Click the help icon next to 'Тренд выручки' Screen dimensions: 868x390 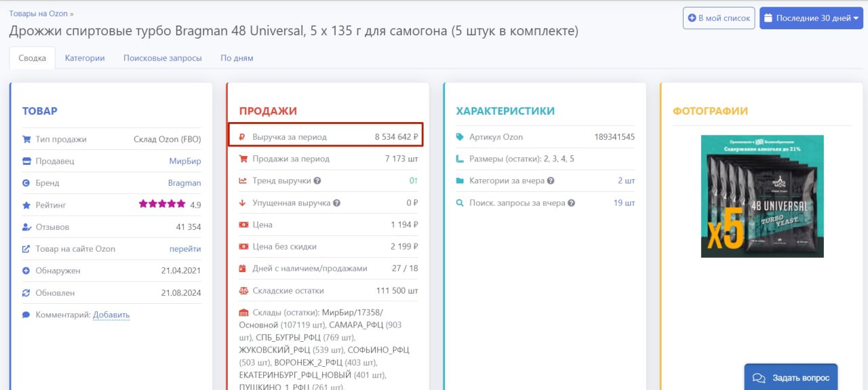[317, 181]
